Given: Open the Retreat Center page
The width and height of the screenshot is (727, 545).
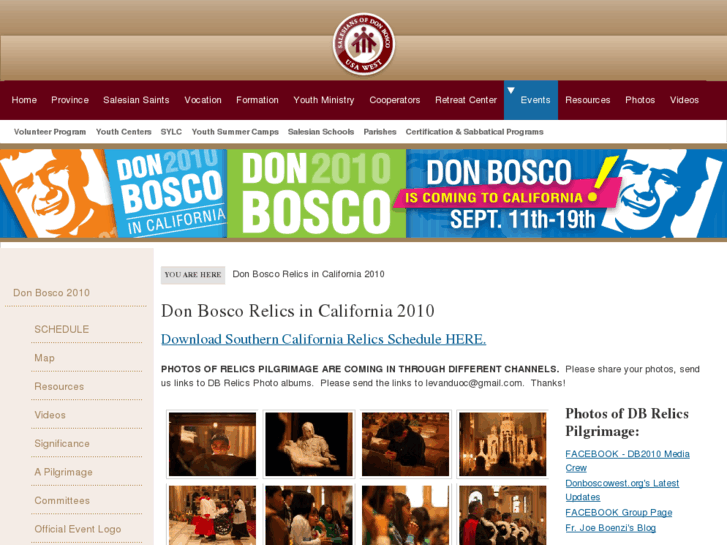Looking at the screenshot, I should [x=466, y=100].
